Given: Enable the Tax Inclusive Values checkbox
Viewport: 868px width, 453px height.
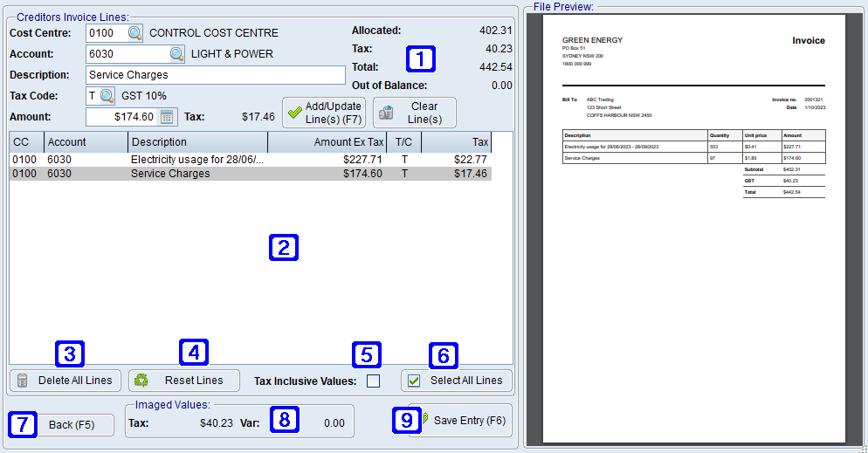Looking at the screenshot, I should (373, 381).
